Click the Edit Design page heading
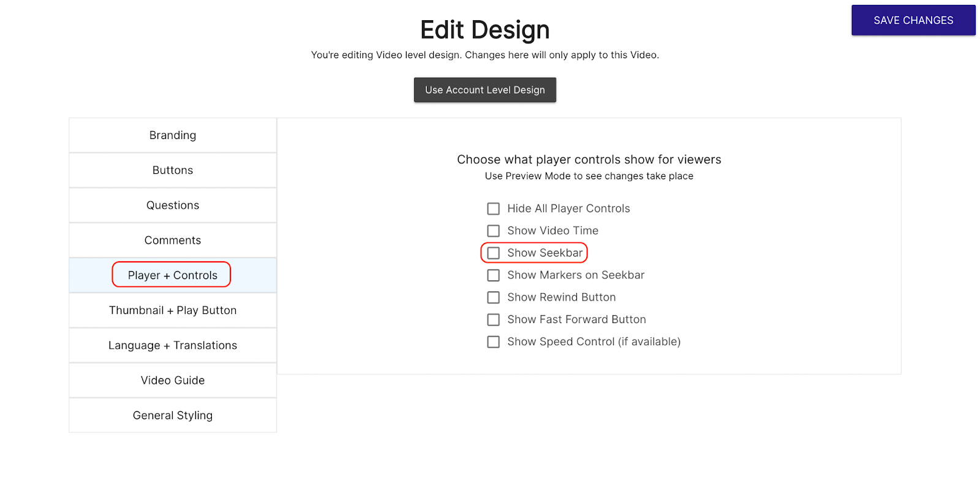The height and width of the screenshot is (503, 980). 484,30
